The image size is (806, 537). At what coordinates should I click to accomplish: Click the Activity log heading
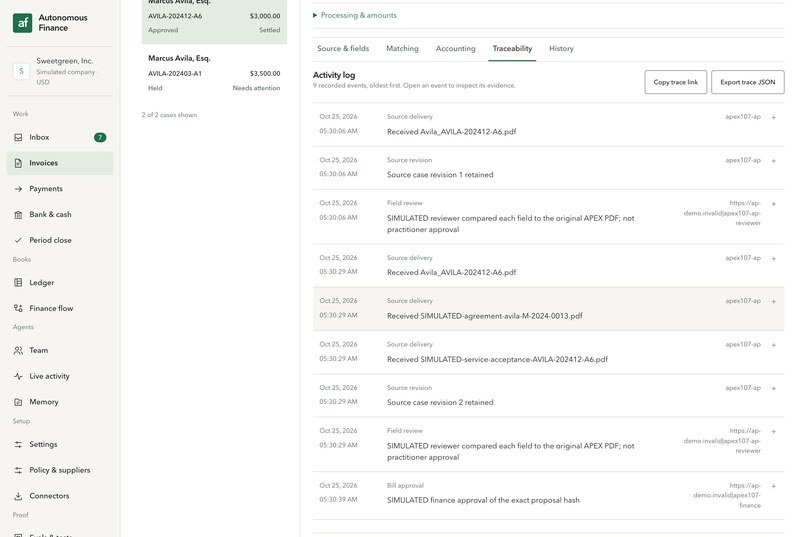[334, 75]
